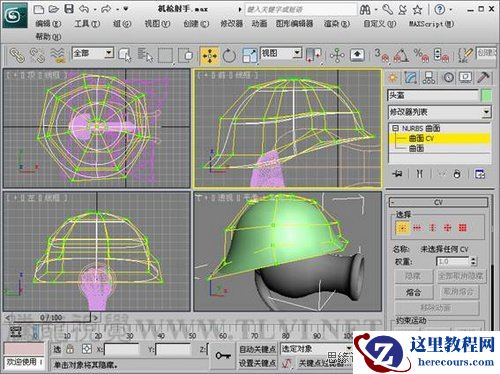The width and height of the screenshot is (500, 374).
Task: Click the object name field 头盔
Action: pos(433,96)
